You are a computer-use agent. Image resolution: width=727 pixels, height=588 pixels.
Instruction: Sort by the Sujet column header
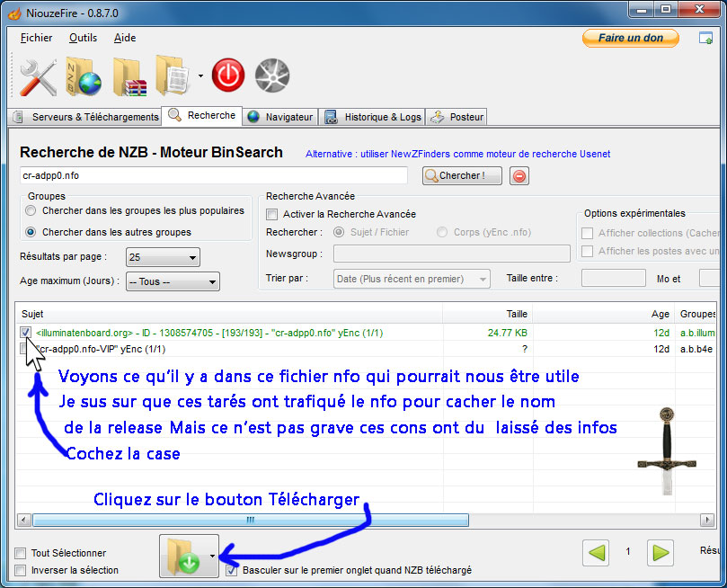tap(229, 314)
